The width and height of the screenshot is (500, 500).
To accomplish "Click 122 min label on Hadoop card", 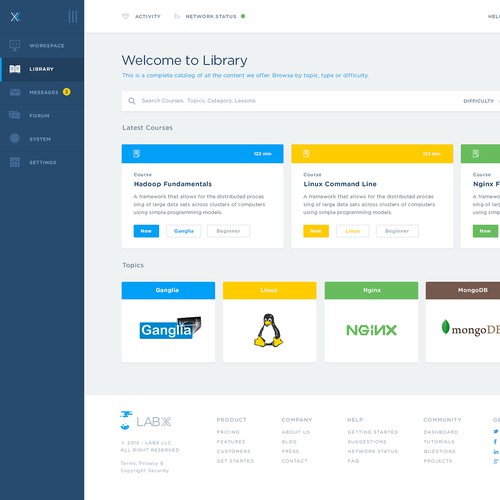I will coord(263,154).
